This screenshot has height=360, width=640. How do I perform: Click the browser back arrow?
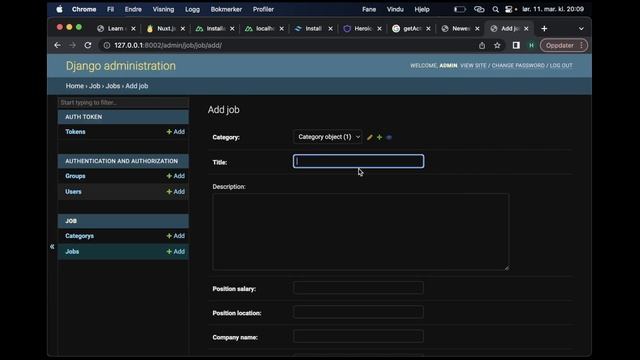click(58, 45)
